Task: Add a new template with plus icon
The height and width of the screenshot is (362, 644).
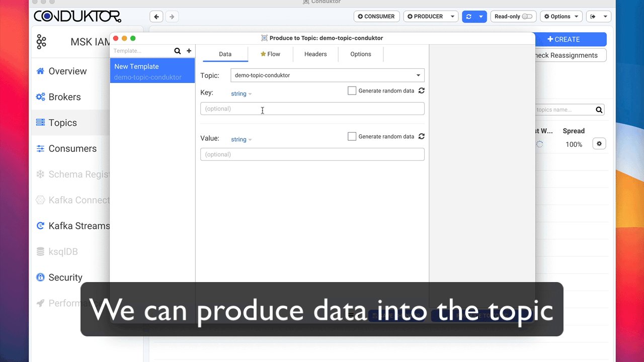Action: (189, 51)
